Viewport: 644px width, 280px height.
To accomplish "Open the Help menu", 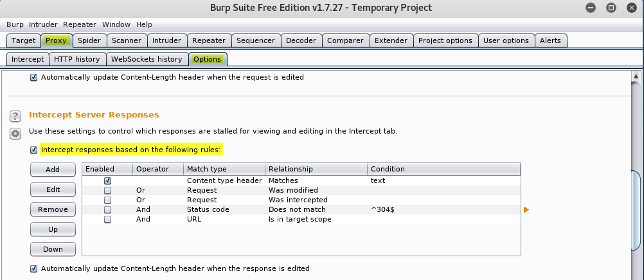I will click(144, 24).
